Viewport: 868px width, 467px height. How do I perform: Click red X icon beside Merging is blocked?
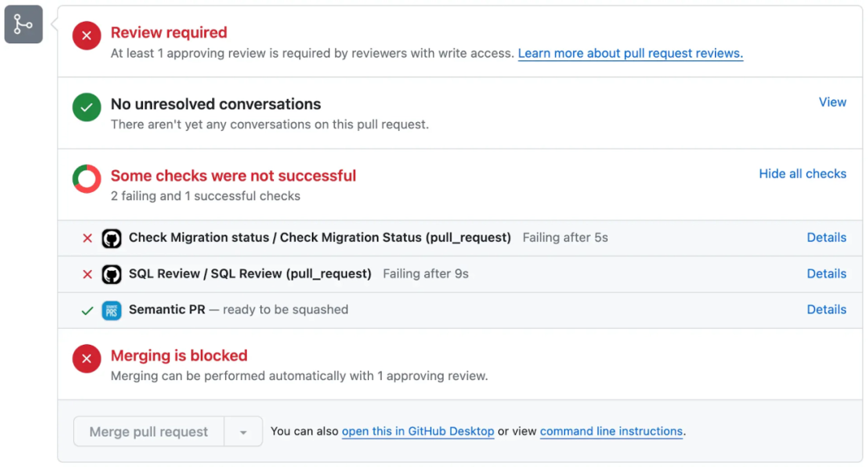point(87,359)
